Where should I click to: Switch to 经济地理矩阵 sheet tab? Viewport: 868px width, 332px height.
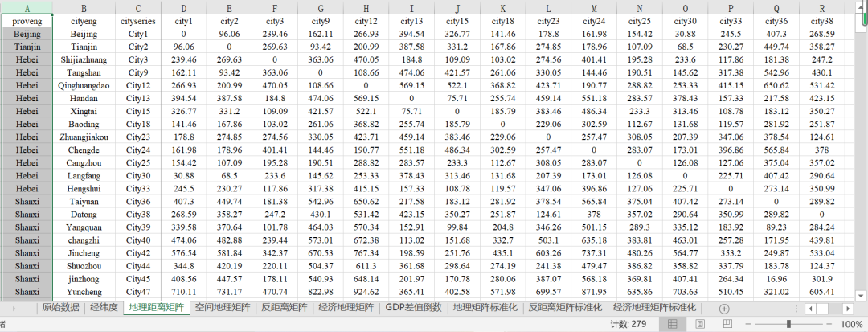346,308
